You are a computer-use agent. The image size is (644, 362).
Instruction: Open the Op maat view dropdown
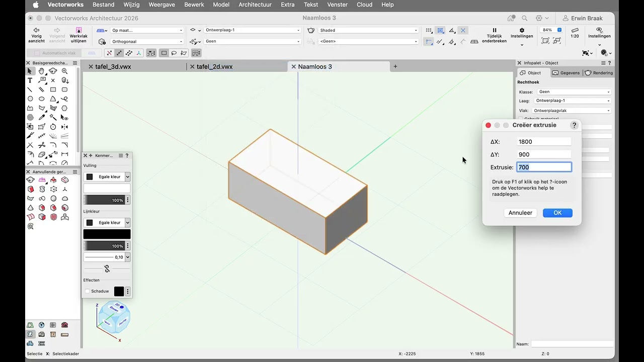point(147,30)
